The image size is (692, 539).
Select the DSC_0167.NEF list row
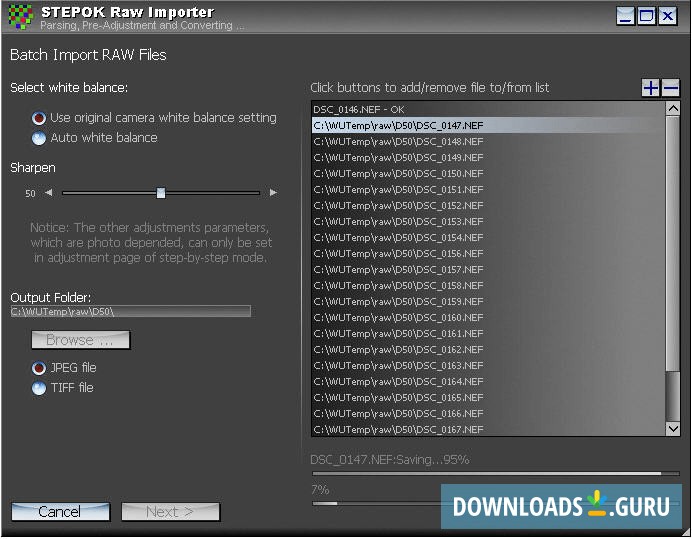point(489,429)
